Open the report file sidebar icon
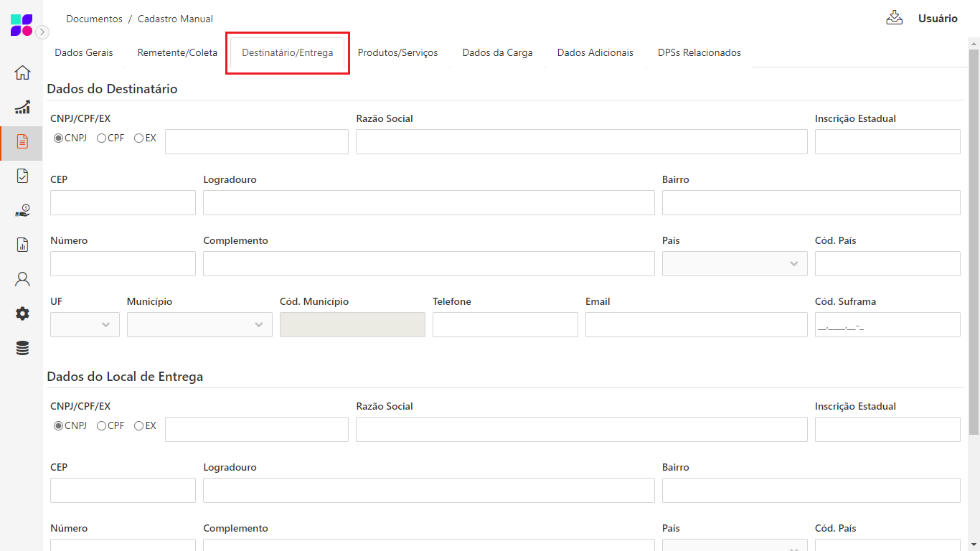Viewport: 980px width, 551px height. click(x=22, y=245)
